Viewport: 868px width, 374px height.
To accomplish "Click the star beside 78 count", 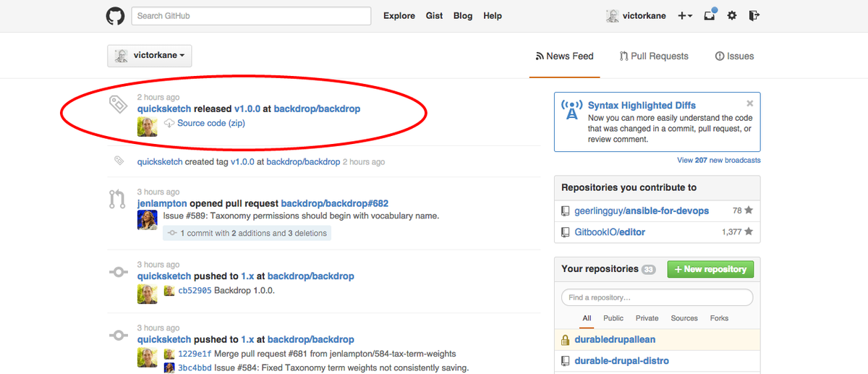I will click(749, 211).
